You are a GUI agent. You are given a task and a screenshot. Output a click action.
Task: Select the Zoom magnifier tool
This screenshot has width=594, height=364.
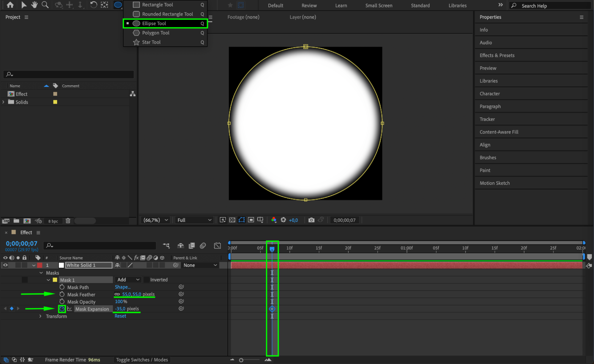(45, 5)
